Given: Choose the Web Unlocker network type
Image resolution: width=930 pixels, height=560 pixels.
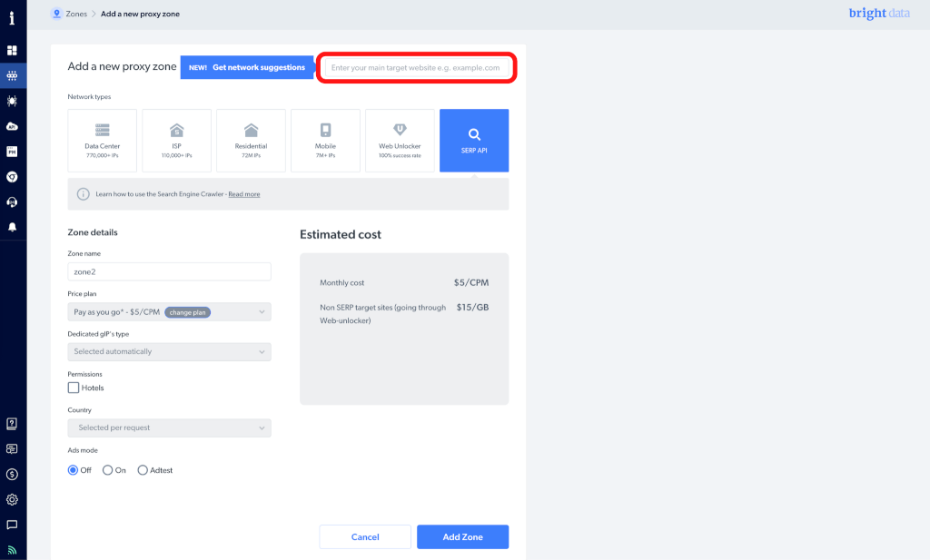Looking at the screenshot, I should point(400,141).
